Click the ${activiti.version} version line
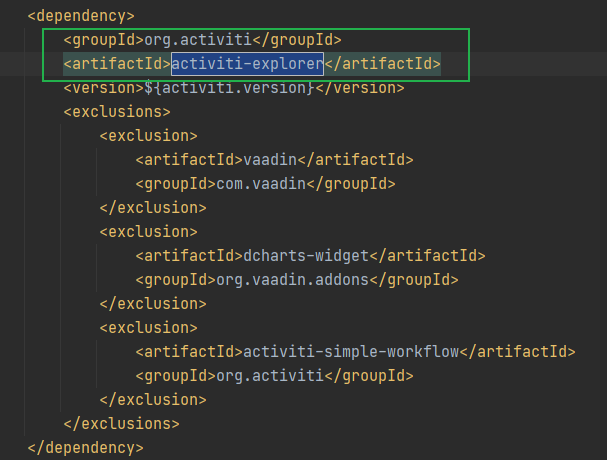The width and height of the screenshot is (607, 460). coord(234,88)
